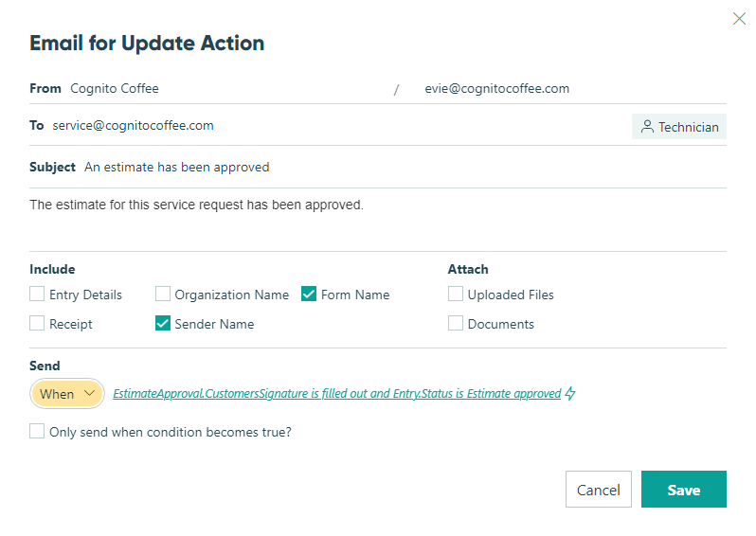The width and height of the screenshot is (756, 536).
Task: Click the Email for Update Action title
Action: (x=147, y=43)
